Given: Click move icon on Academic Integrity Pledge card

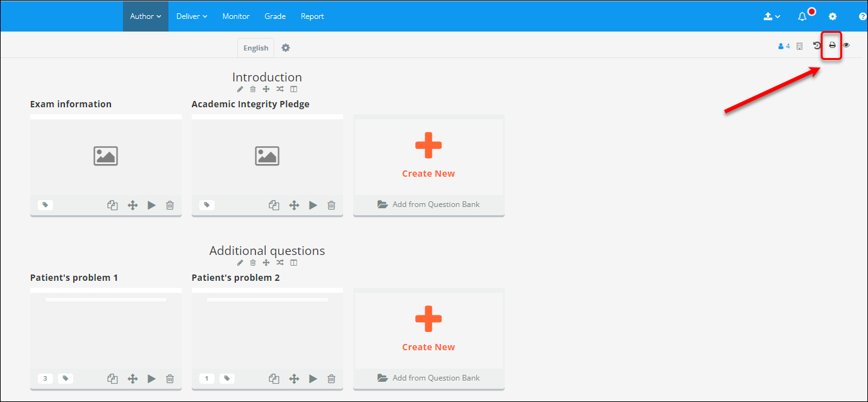Looking at the screenshot, I should point(294,205).
